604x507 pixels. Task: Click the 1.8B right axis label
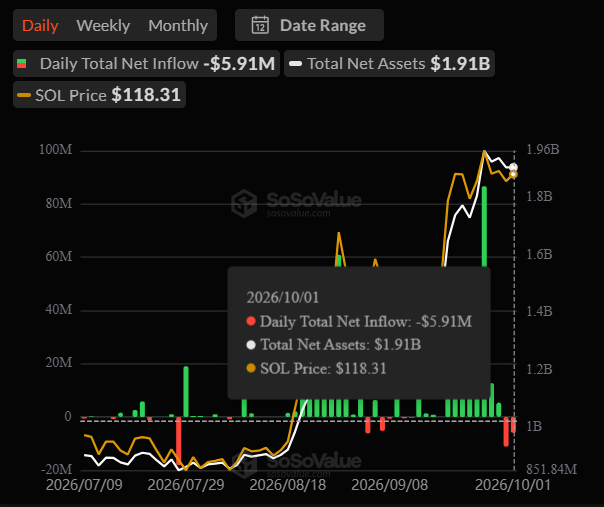[539, 196]
